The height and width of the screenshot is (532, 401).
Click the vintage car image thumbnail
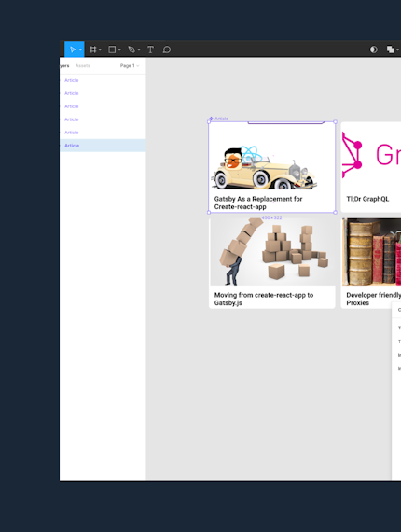[x=264, y=168]
